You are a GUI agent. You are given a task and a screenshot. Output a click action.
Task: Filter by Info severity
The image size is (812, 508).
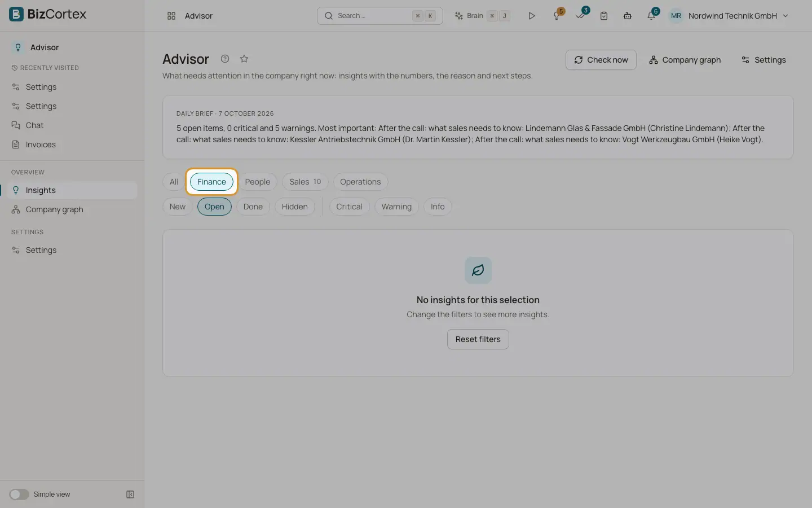coord(438,207)
